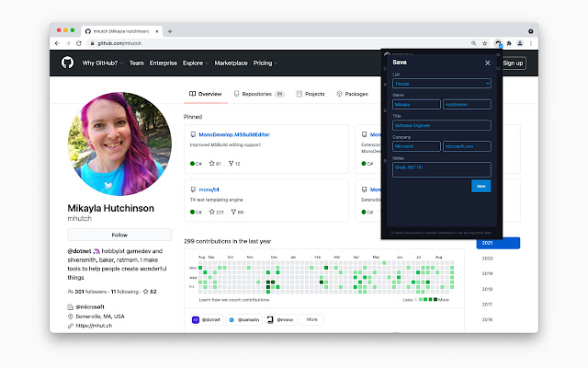The image size is (588, 368).
Task: Click the Follow button
Action: click(120, 235)
